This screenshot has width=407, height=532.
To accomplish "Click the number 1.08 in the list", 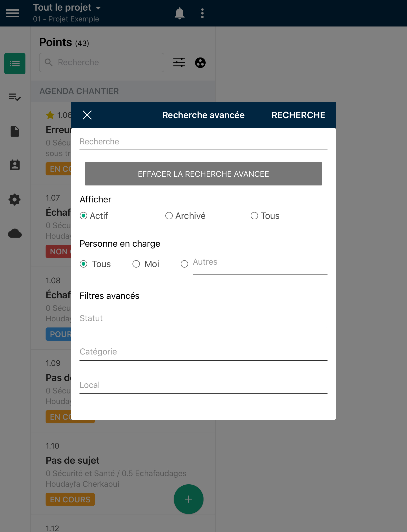I will pyautogui.click(x=53, y=281).
